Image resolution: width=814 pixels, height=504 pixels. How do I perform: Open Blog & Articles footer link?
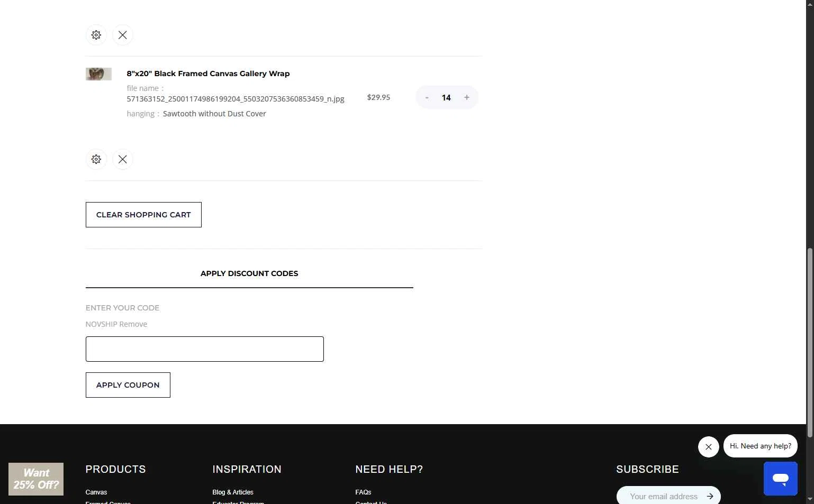[x=233, y=492]
